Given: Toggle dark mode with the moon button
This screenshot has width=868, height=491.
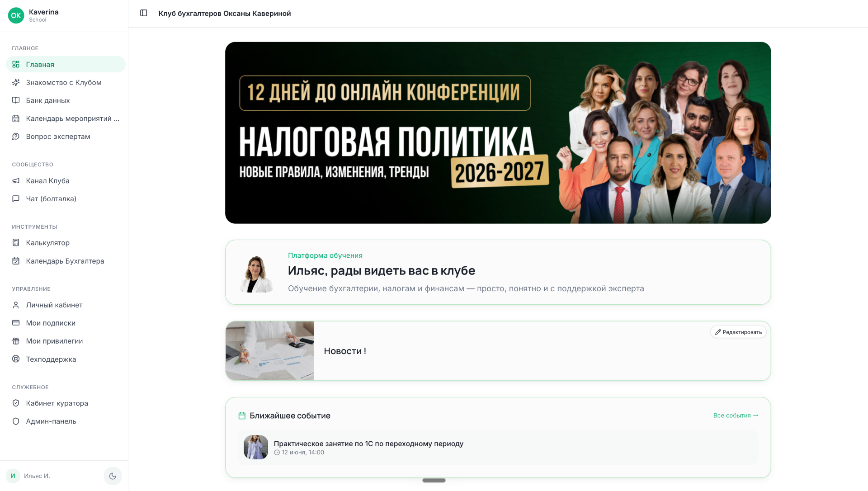Looking at the screenshot, I should click(113, 476).
